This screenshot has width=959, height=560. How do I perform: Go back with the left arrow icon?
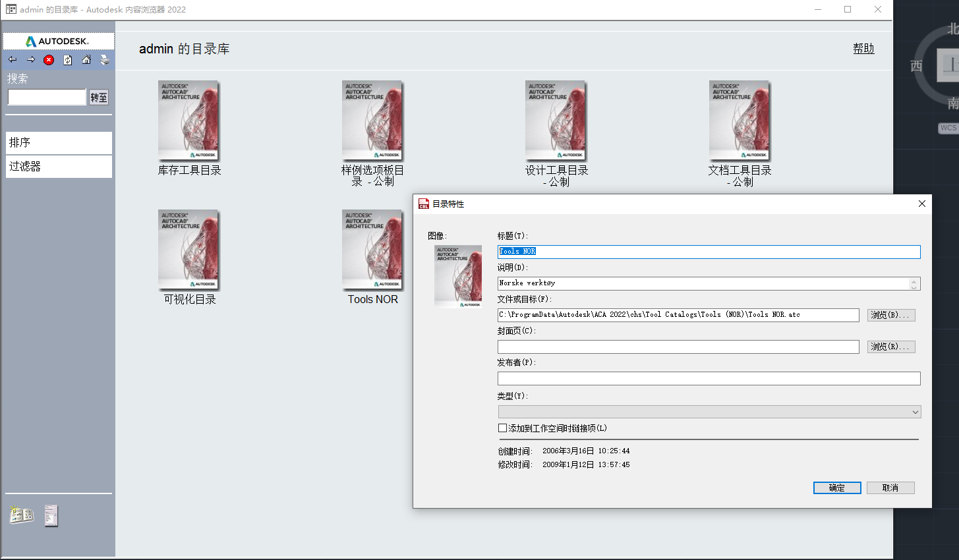coord(13,60)
